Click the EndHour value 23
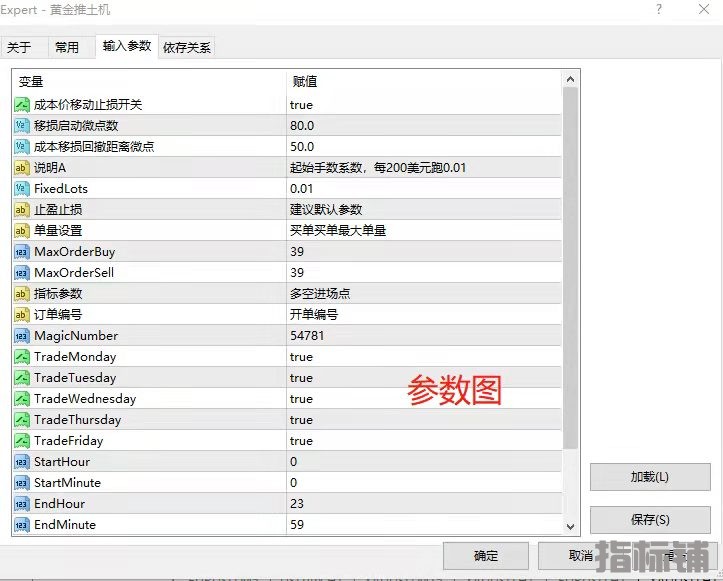This screenshot has height=581, width=723. coord(297,504)
